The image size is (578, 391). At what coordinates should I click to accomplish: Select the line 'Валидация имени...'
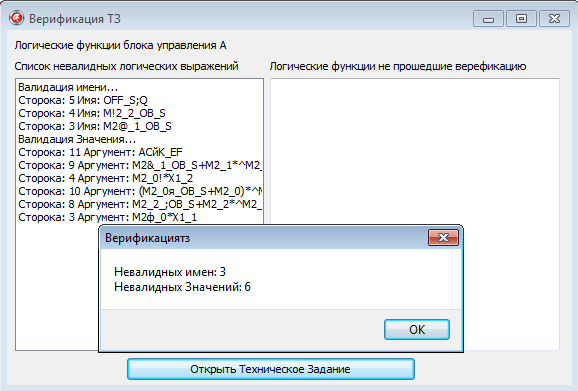(x=139, y=87)
